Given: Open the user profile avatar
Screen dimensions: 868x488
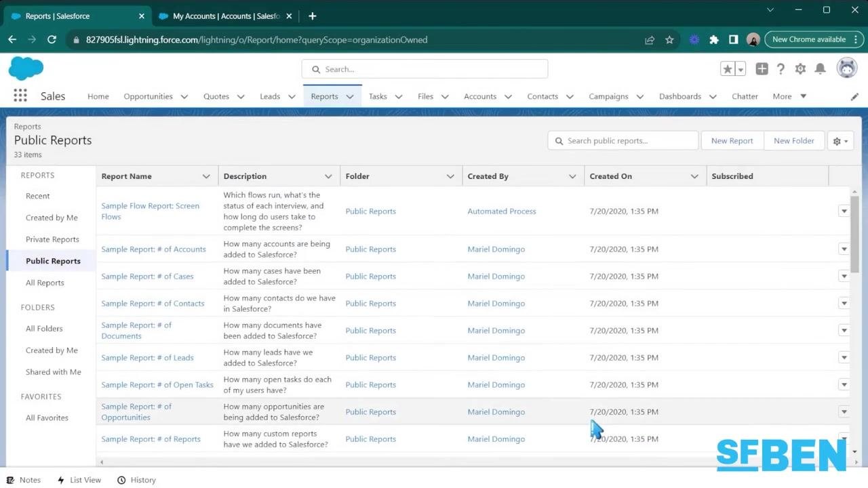Looking at the screenshot, I should coord(847,68).
